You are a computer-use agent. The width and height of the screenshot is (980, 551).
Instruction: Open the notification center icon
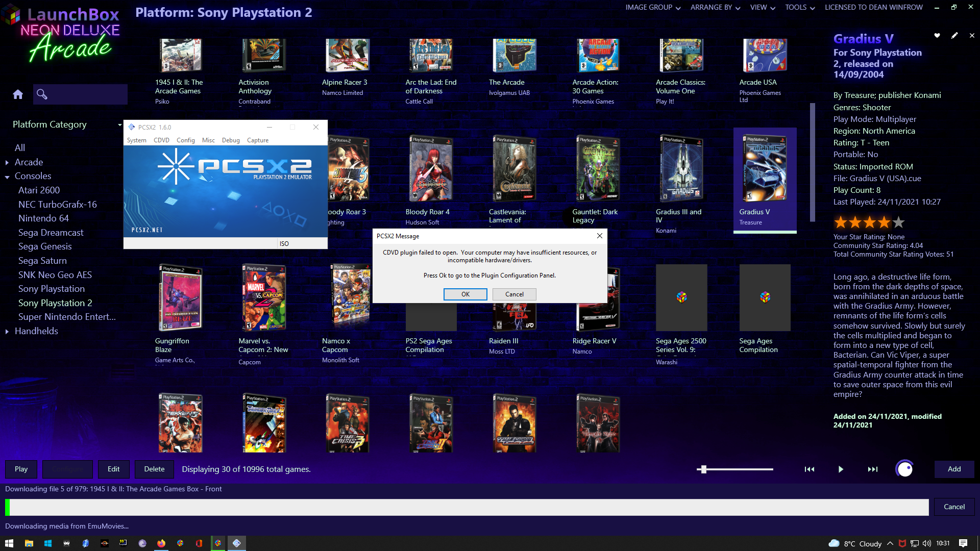[963, 543]
